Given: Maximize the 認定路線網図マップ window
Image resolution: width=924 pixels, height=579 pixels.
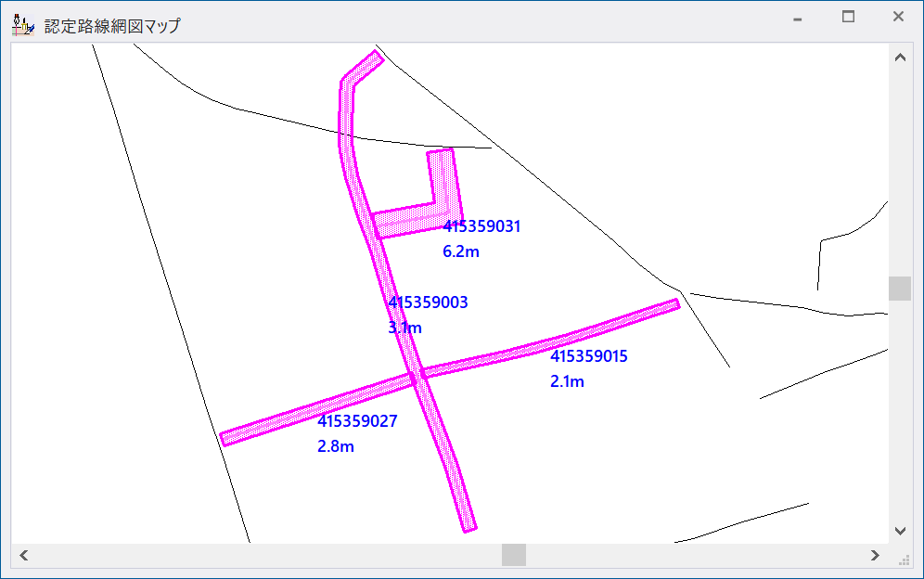Looking at the screenshot, I should [848, 17].
